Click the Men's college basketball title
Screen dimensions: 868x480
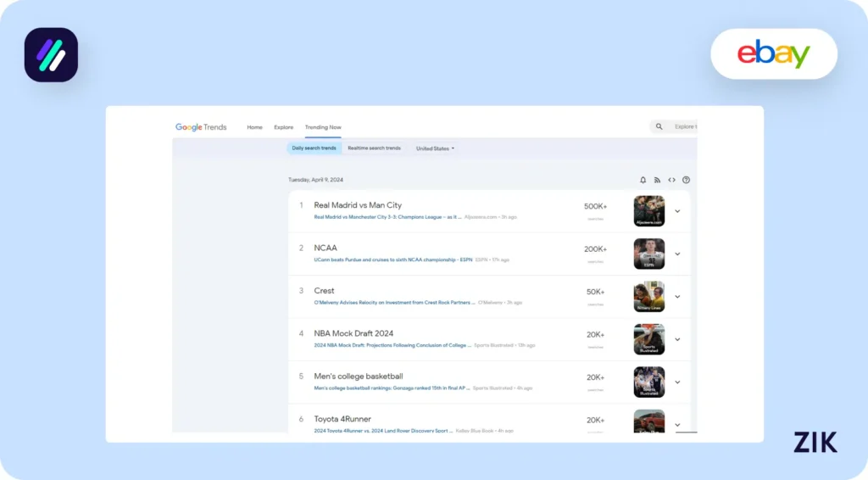tap(359, 377)
